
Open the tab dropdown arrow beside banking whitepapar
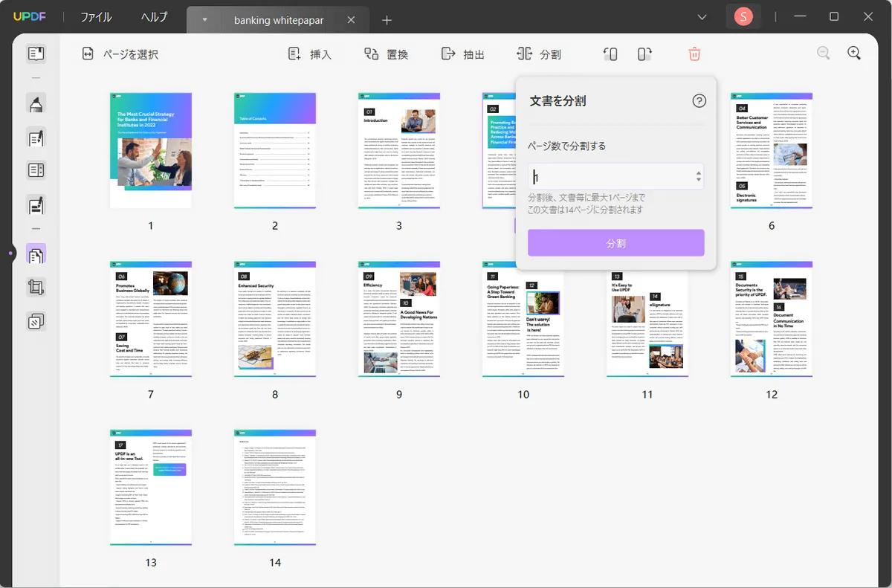tap(204, 20)
